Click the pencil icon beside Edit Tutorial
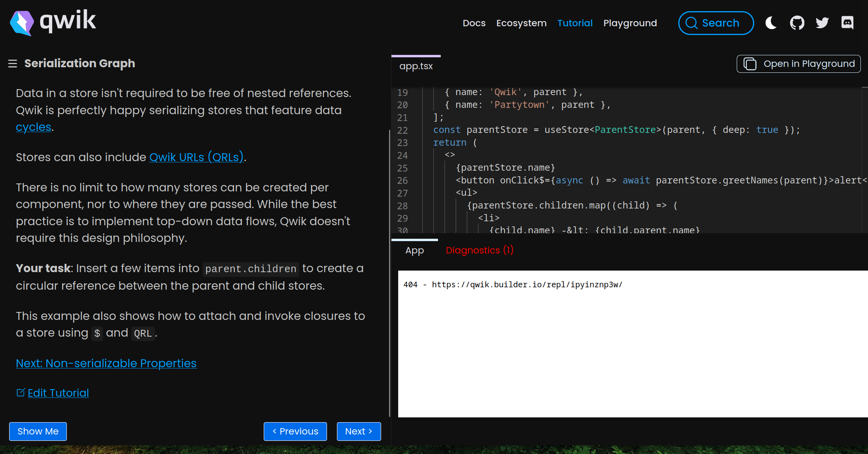Viewport: 868px width, 454px height. [x=20, y=393]
